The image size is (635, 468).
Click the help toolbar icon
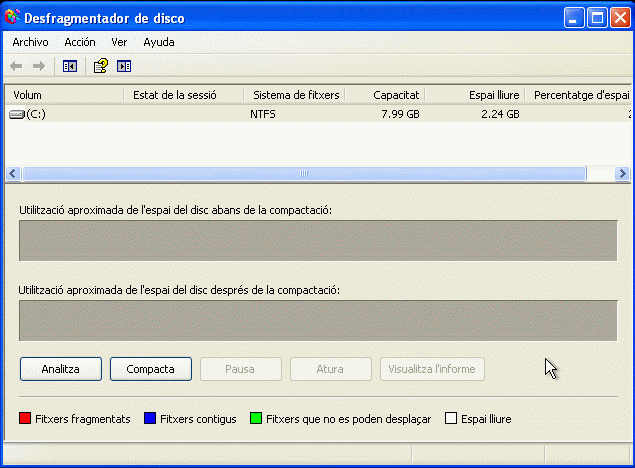pos(100,66)
